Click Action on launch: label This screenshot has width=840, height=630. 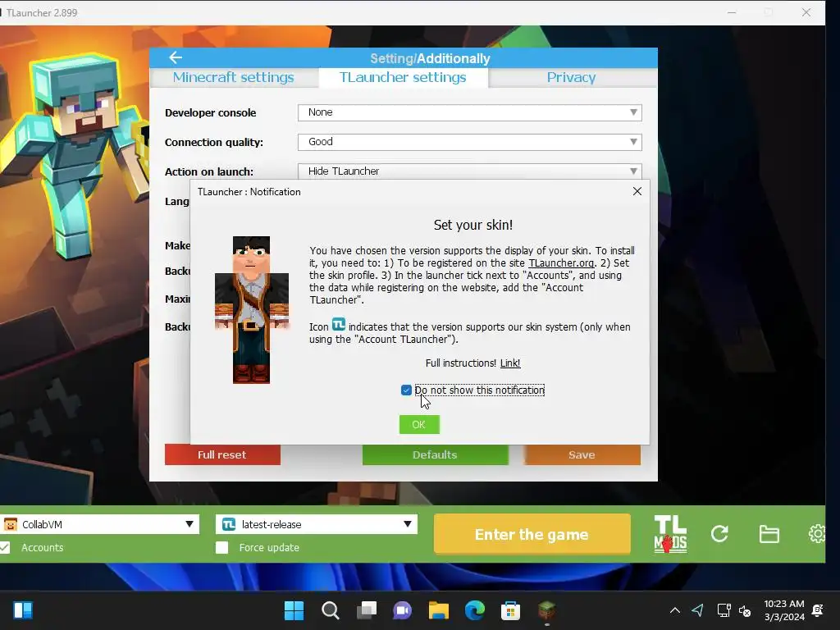tap(209, 172)
